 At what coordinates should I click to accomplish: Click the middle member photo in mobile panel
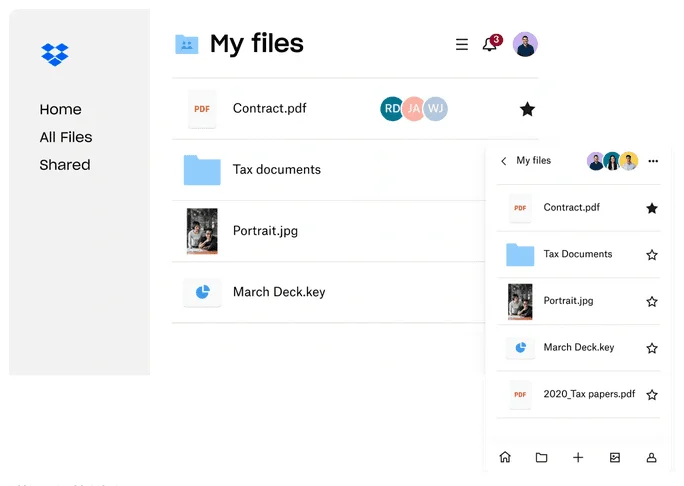point(612,161)
